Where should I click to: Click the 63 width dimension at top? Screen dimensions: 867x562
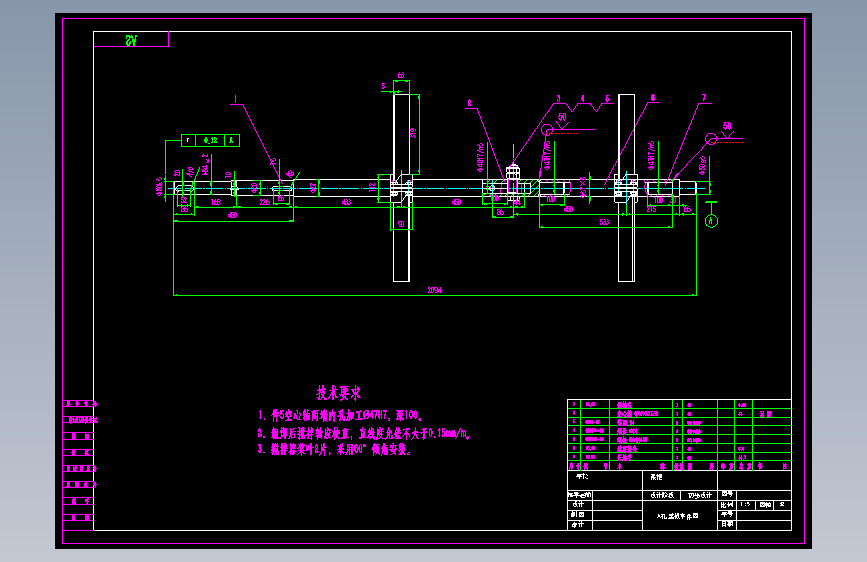pyautogui.click(x=401, y=75)
